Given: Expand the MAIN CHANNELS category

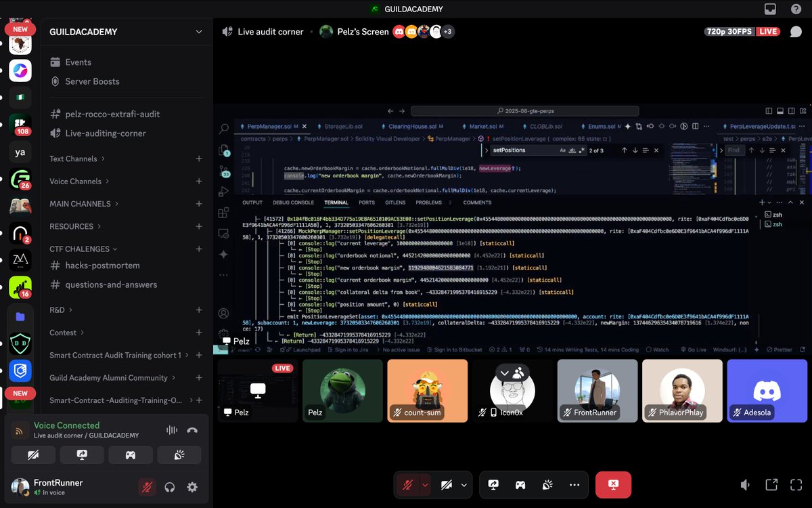Looking at the screenshot, I should click(x=85, y=204).
